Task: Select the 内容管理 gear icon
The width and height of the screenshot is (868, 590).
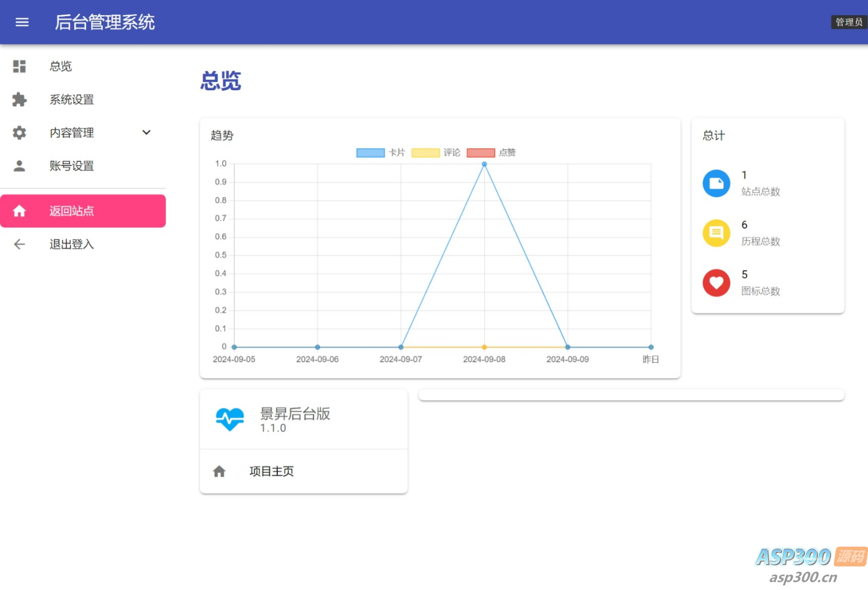Action: pos(19,132)
